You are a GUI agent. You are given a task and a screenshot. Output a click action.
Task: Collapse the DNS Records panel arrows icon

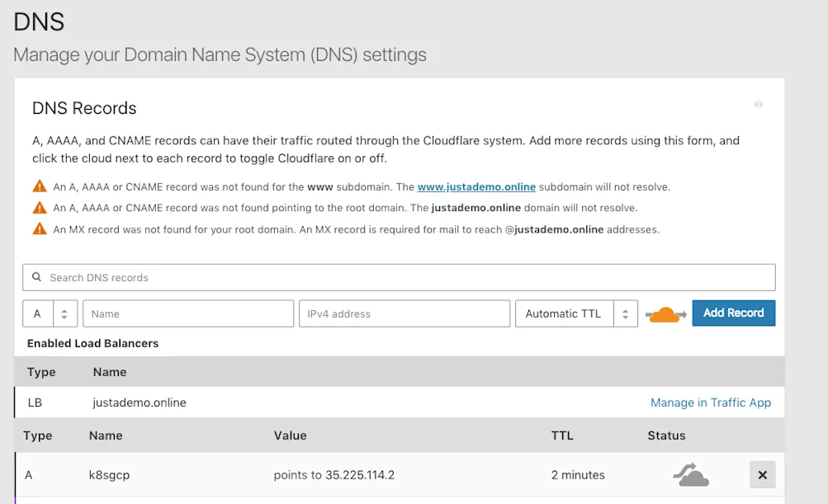pyautogui.click(x=759, y=105)
